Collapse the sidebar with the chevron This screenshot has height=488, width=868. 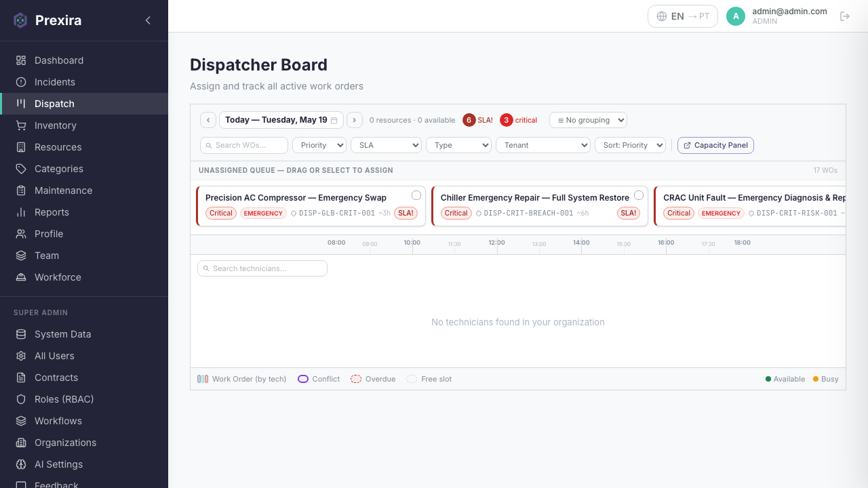point(148,20)
